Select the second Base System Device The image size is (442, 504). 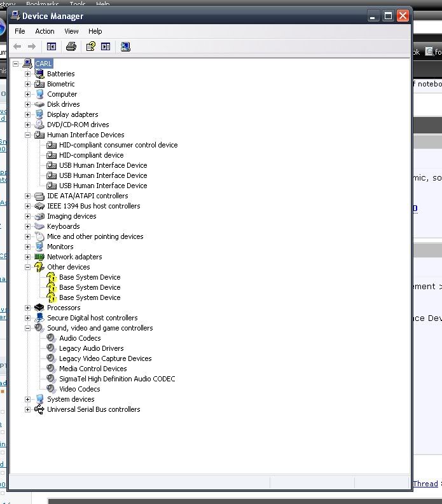click(x=90, y=287)
